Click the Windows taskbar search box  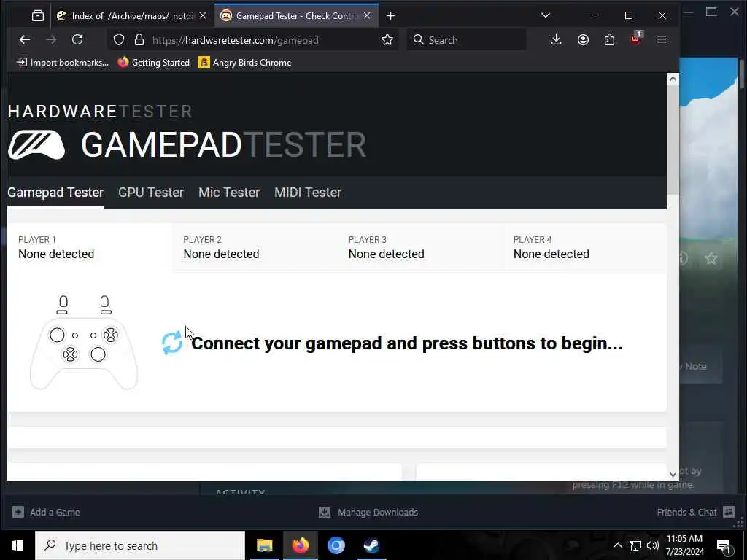140,545
